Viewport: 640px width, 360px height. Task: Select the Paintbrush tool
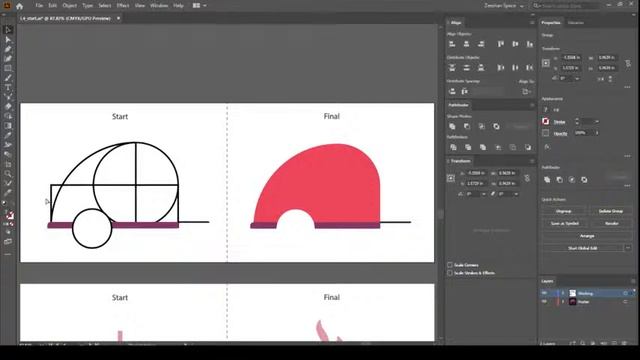coord(8,78)
